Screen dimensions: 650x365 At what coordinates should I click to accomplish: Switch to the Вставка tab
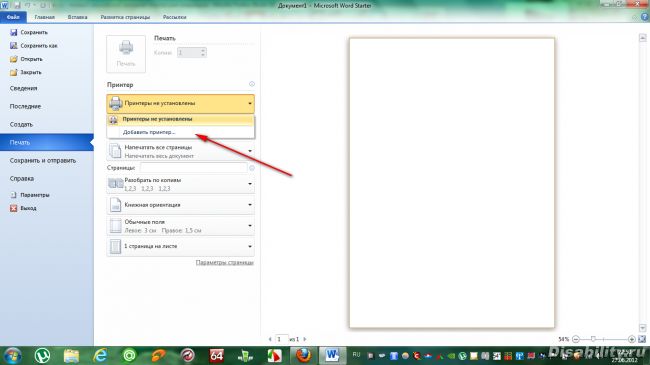coord(78,17)
